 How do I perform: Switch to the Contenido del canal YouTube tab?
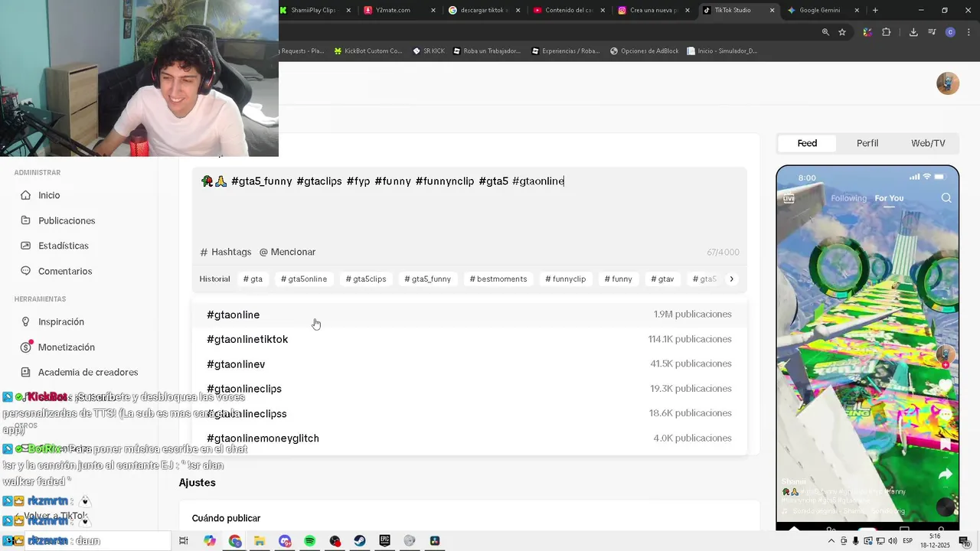coord(568,10)
